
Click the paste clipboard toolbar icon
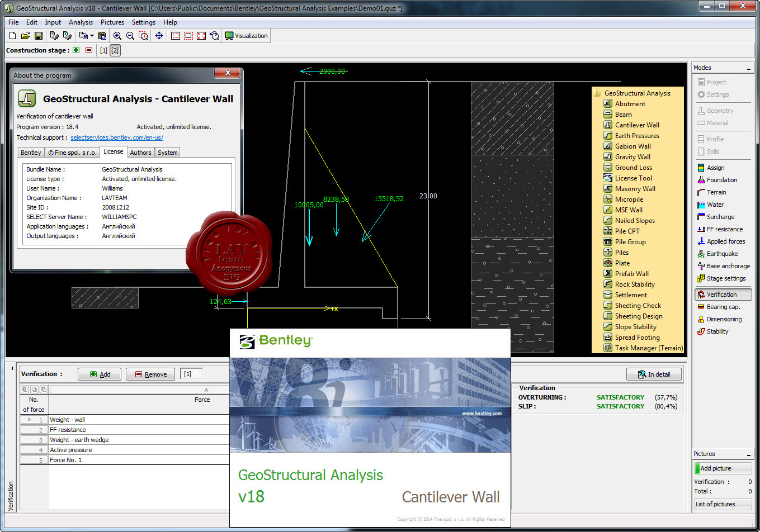coord(102,36)
